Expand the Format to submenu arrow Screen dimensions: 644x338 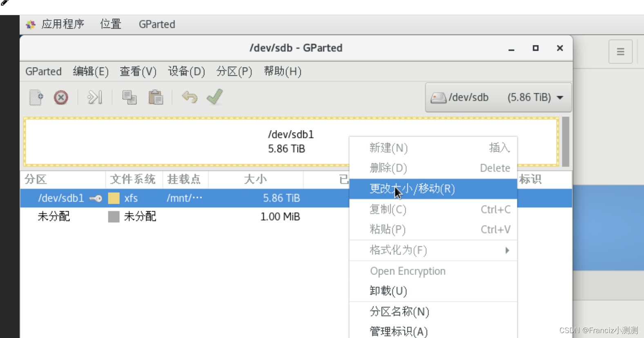pos(507,250)
